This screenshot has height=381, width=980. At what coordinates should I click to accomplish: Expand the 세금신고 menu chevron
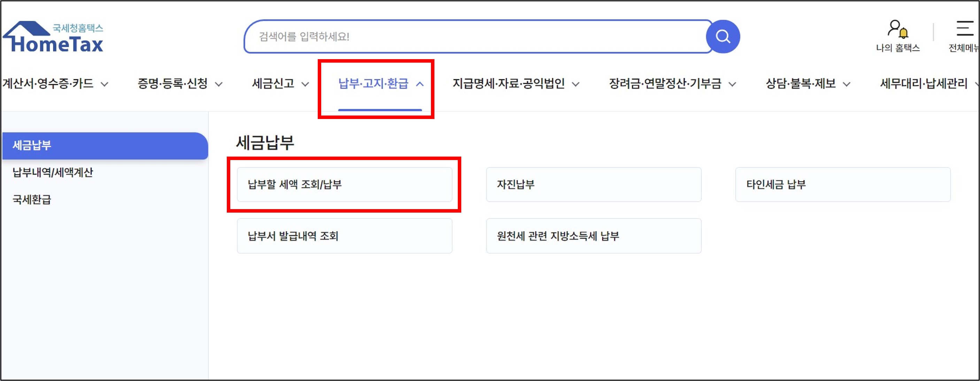click(305, 84)
